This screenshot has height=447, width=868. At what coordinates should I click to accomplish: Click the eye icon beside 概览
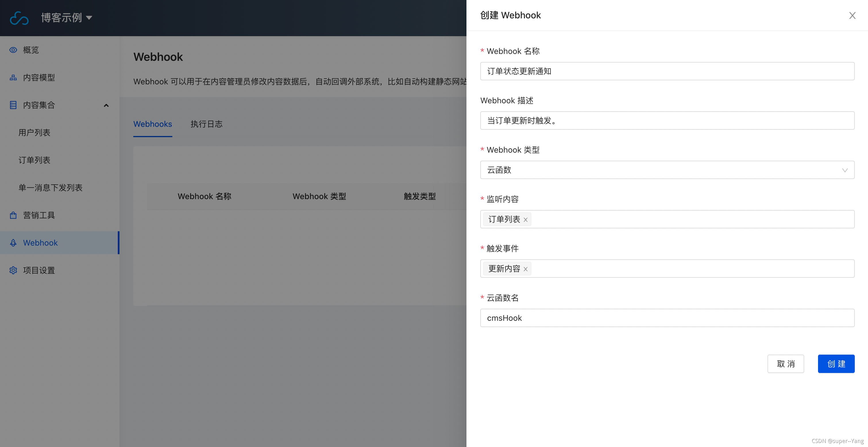(x=13, y=50)
